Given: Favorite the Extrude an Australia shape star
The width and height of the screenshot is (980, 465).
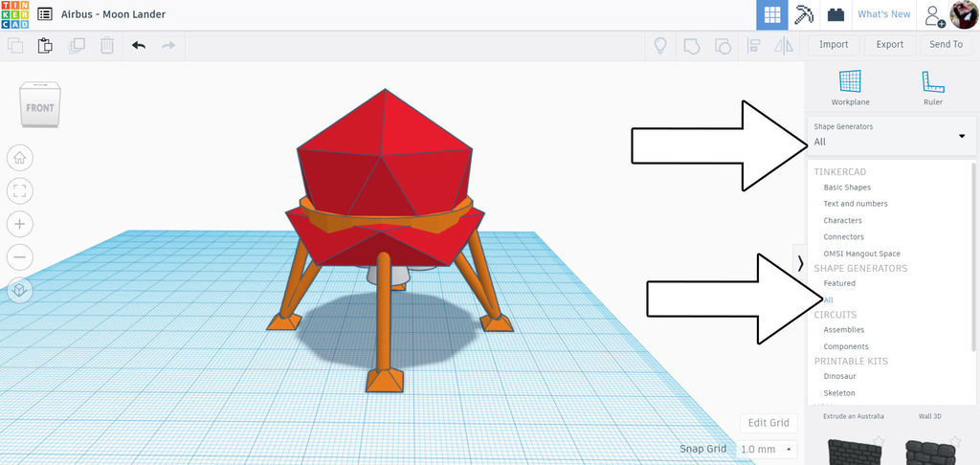Looking at the screenshot, I should coord(879,442).
